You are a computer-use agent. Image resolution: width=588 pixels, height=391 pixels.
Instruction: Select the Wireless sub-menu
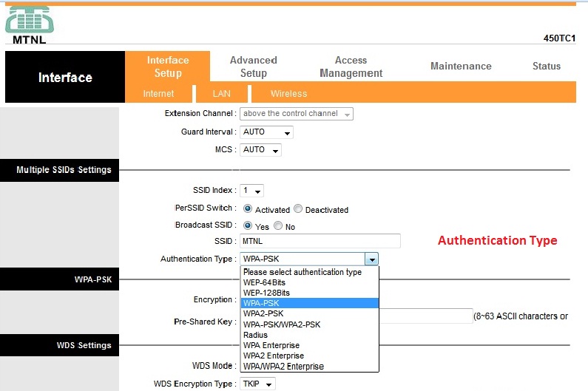coord(288,94)
